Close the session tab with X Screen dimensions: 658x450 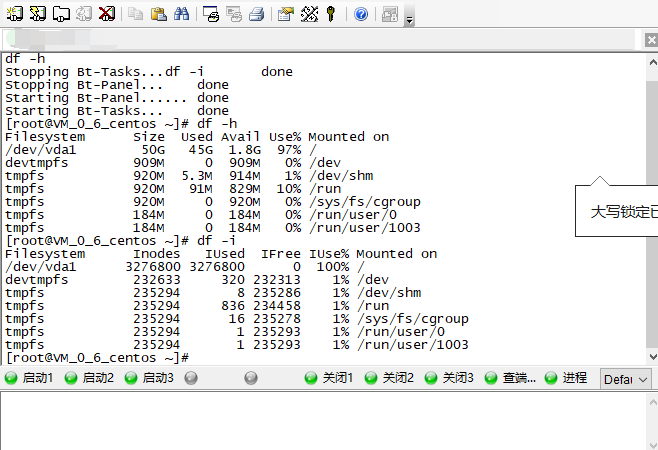pyautogui.click(x=651, y=40)
